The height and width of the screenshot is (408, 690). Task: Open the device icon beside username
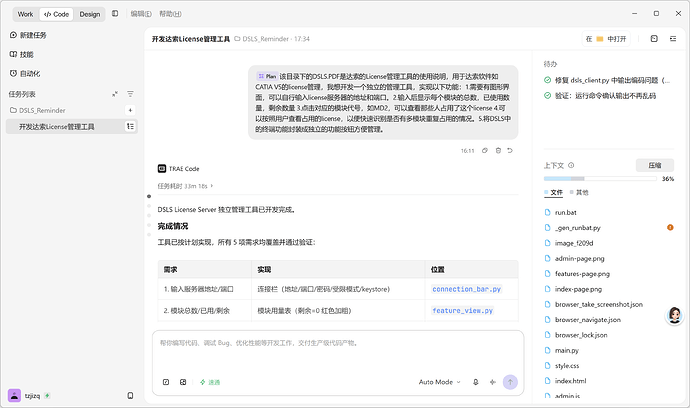coord(130,396)
